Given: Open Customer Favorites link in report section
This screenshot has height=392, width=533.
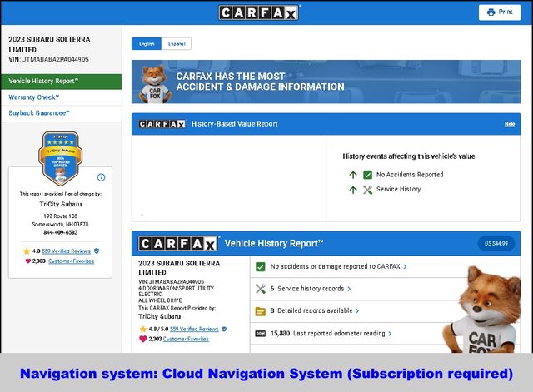Looking at the screenshot, I should [186, 339].
